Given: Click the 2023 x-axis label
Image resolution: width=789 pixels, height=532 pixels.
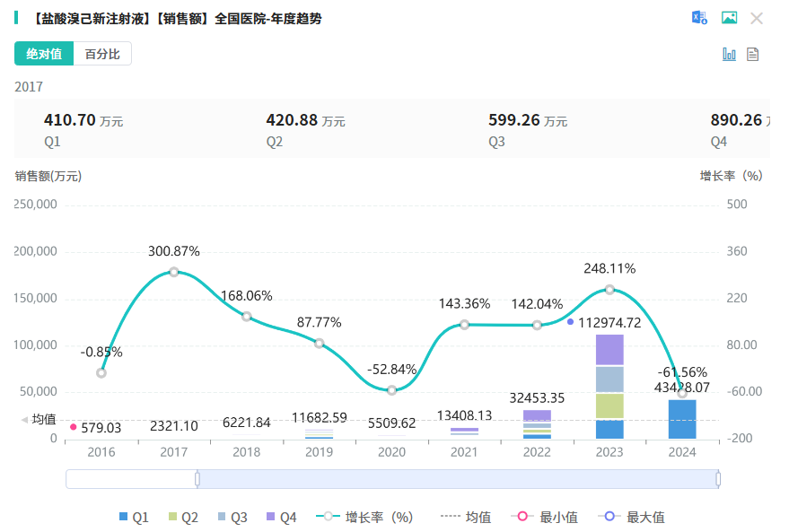Looking at the screenshot, I should [x=609, y=452].
